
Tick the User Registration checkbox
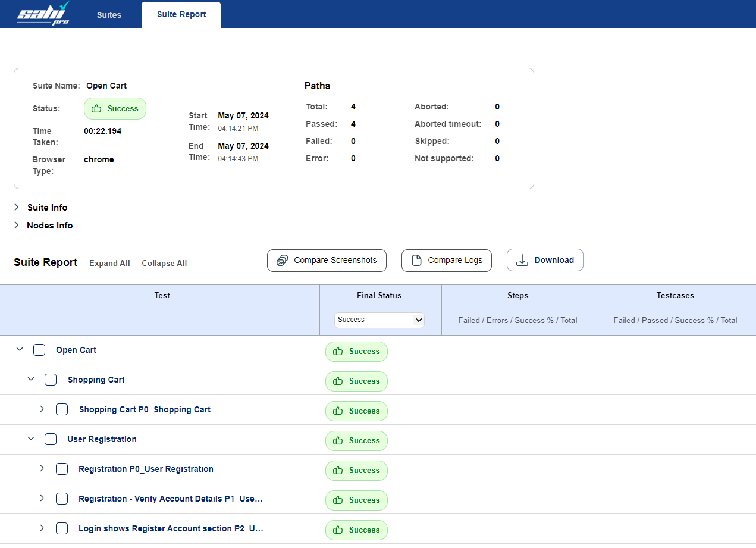(x=51, y=439)
